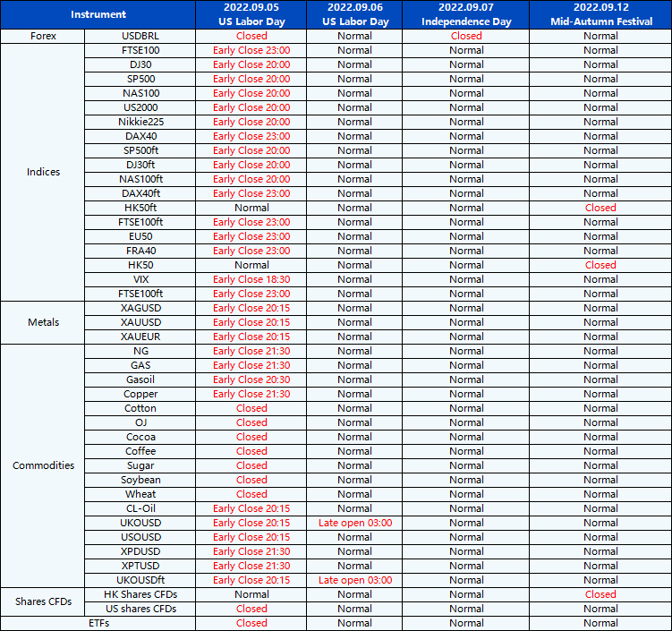Click the Early Close 18:30 cell
This screenshot has height=631, width=672.
pos(251,279)
